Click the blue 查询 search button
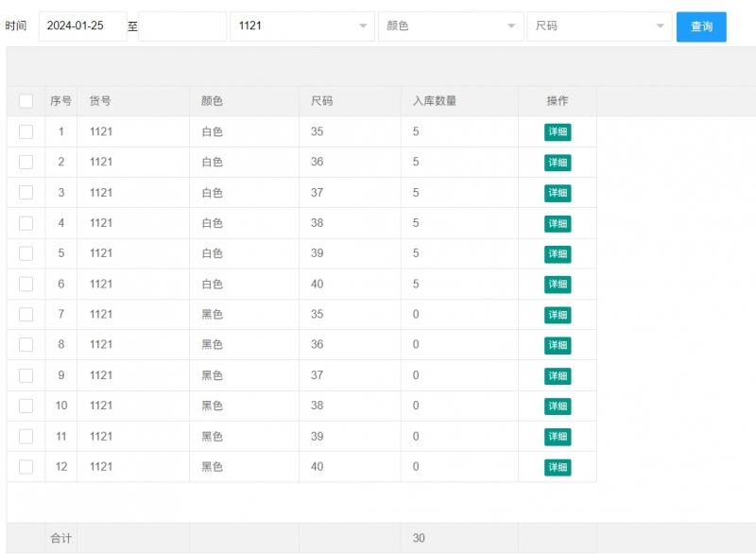The height and width of the screenshot is (554, 756). (x=701, y=26)
